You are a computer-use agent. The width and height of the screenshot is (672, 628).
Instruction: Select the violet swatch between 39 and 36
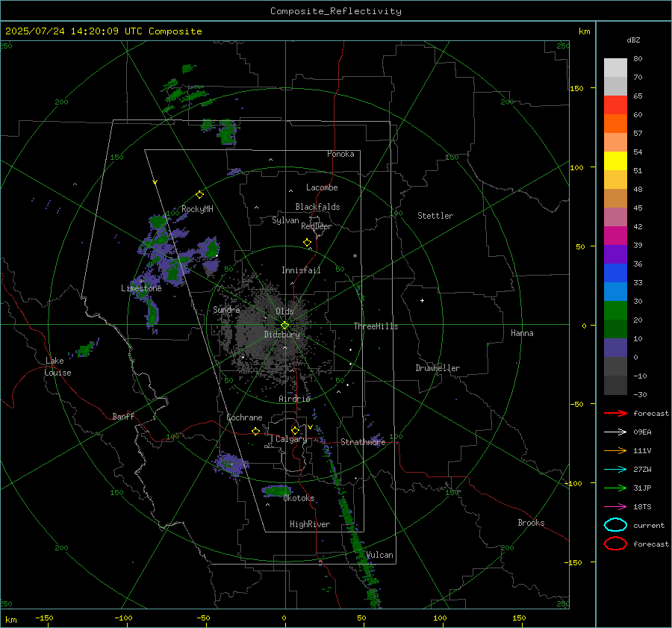point(615,254)
